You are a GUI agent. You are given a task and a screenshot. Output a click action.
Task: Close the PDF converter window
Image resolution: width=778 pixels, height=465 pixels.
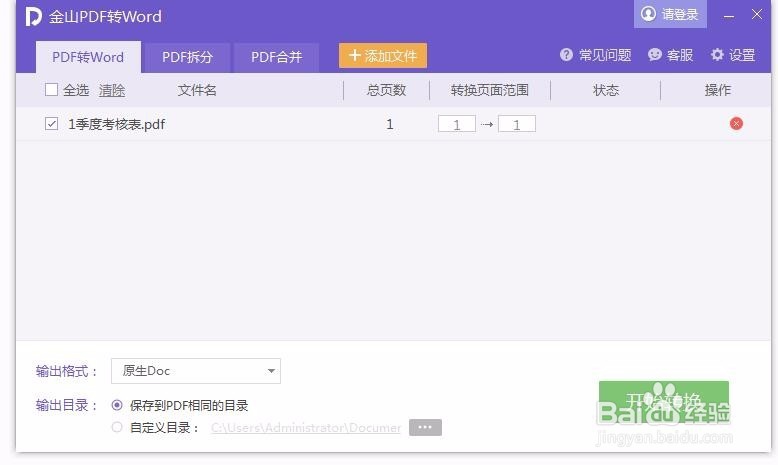[757, 14]
